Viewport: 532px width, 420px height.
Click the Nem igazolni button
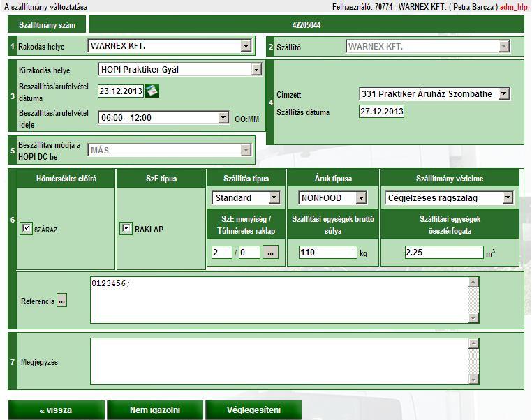pos(155,410)
